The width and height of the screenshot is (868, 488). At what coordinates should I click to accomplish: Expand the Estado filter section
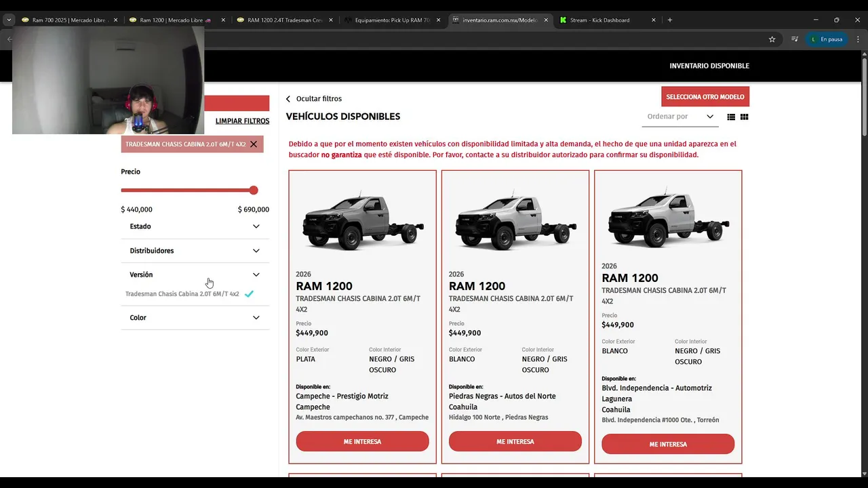point(195,226)
